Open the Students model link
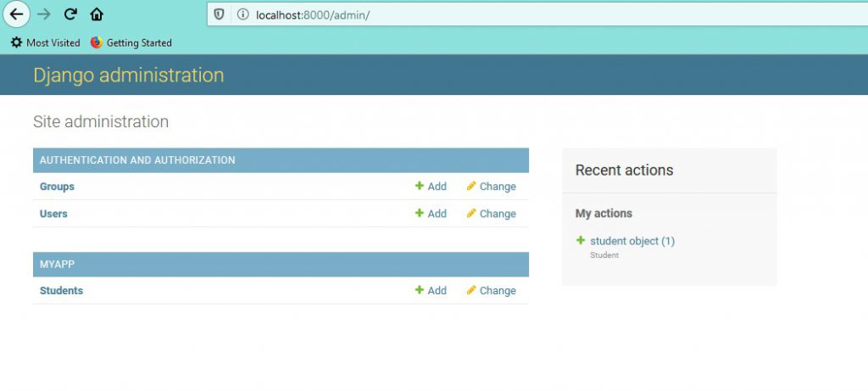 [x=61, y=291]
